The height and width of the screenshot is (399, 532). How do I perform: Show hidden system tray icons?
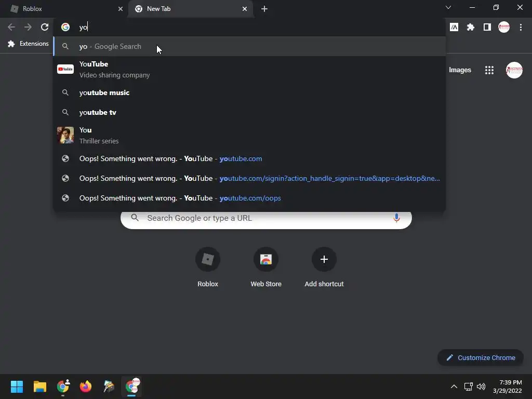coord(454,387)
